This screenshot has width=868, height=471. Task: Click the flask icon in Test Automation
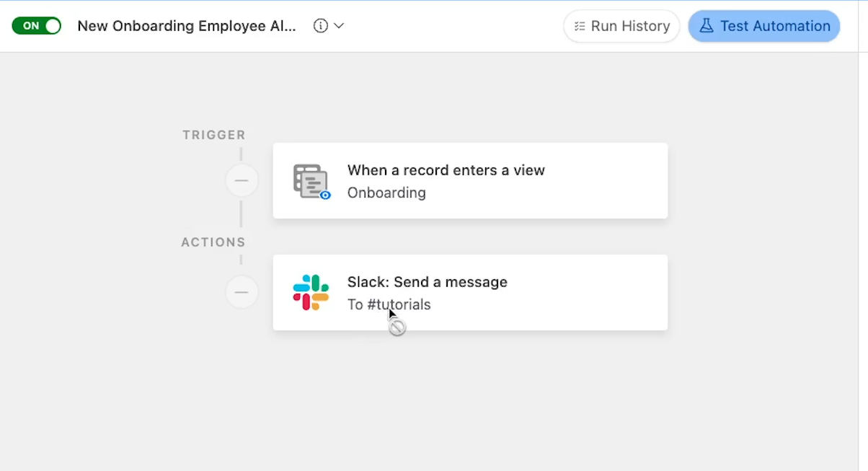(707, 26)
